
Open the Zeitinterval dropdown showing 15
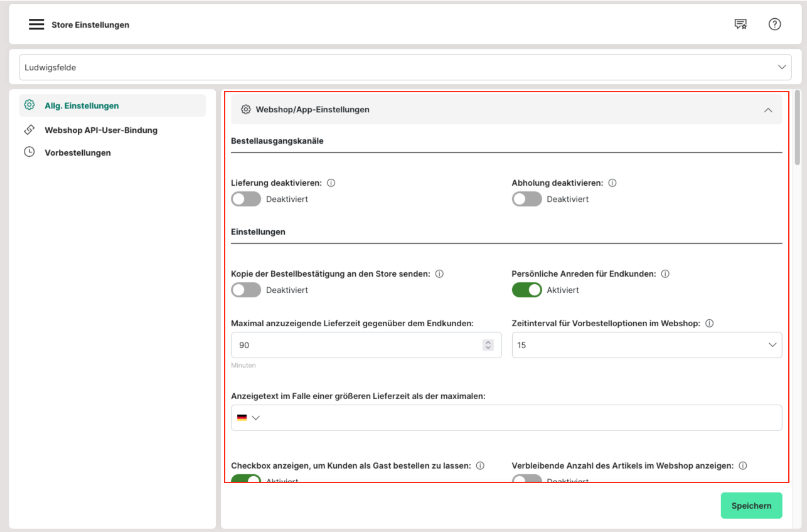pos(646,345)
